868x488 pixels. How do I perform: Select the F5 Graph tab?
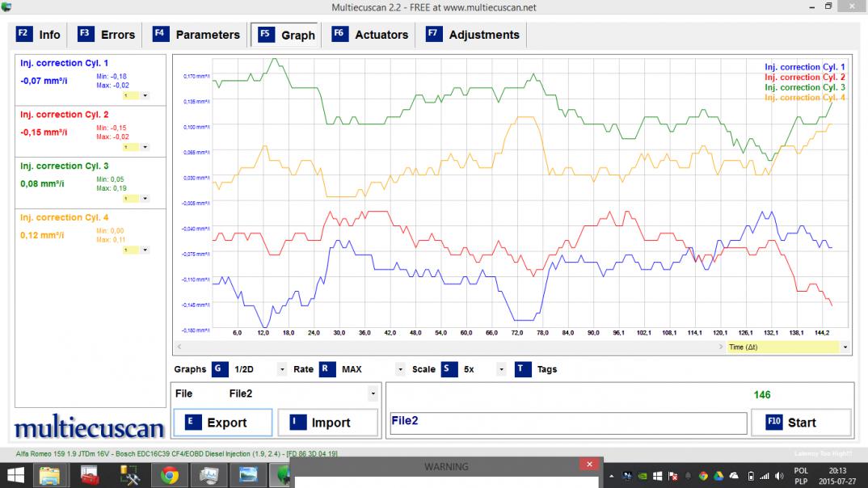pyautogui.click(x=286, y=35)
